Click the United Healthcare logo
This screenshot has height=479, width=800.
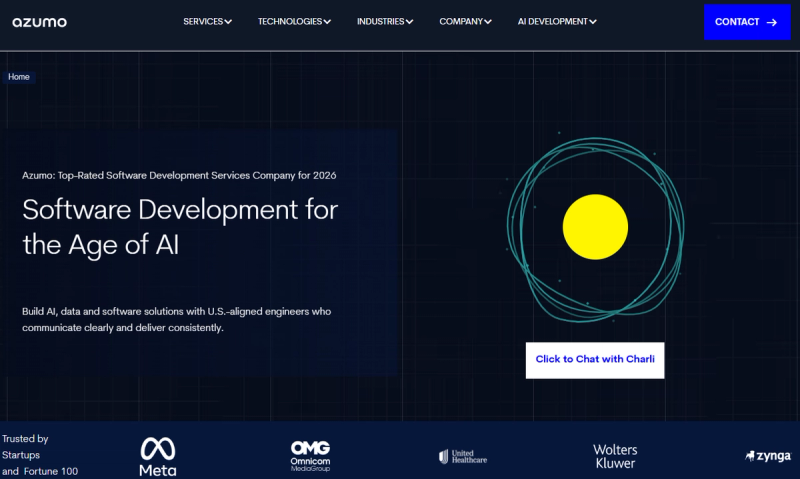tap(463, 457)
